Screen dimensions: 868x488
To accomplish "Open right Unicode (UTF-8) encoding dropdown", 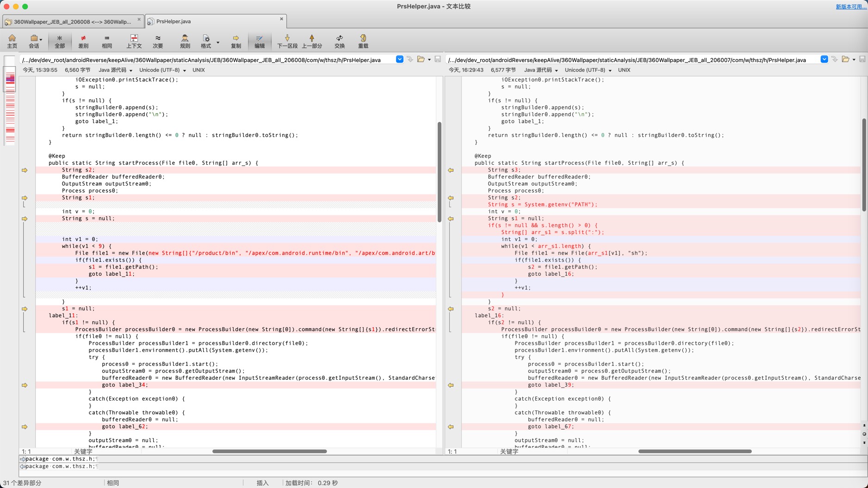I will pos(588,70).
